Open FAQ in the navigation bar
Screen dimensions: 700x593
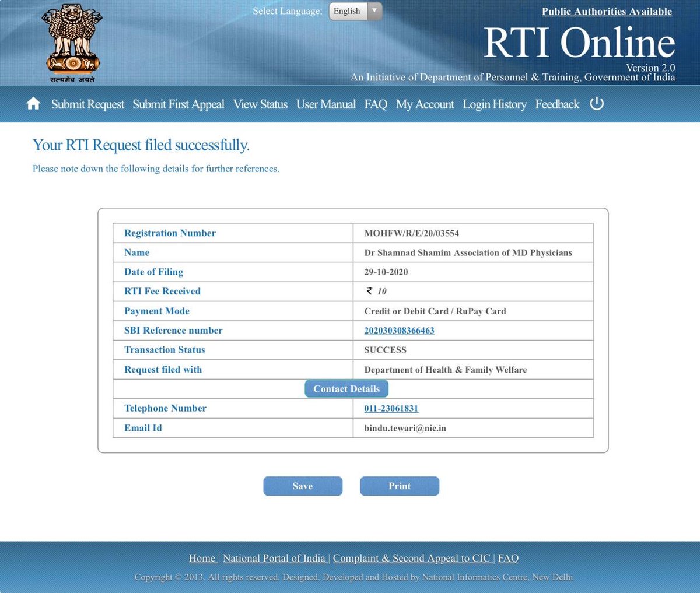[x=376, y=104]
